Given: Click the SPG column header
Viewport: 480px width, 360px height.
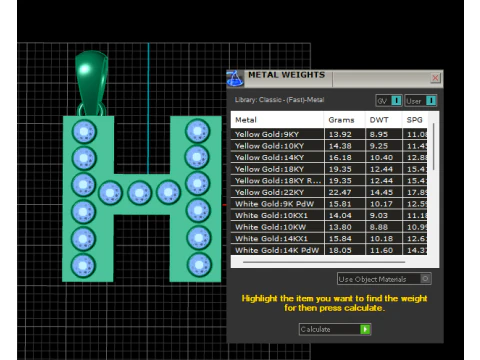Looking at the screenshot, I should [x=415, y=120].
